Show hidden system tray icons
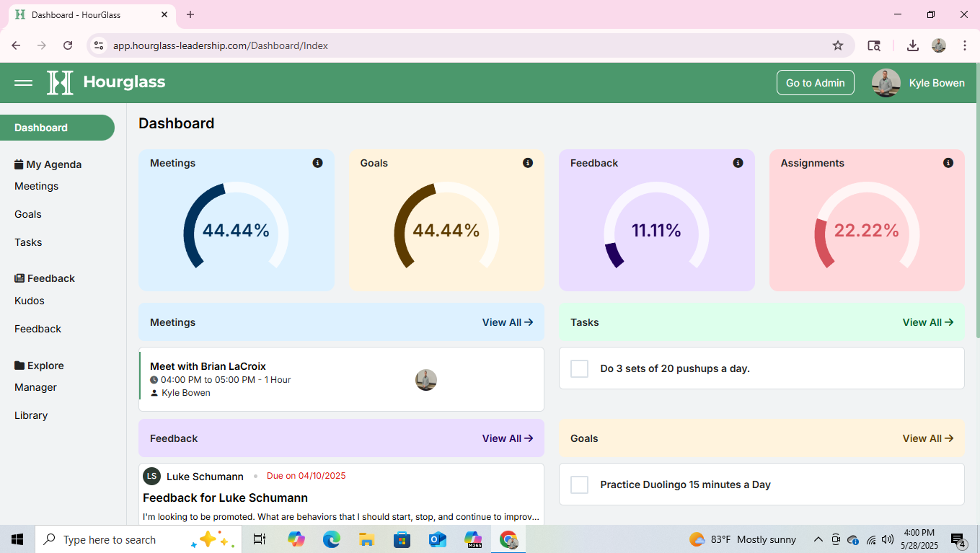980x553 pixels. click(818, 539)
